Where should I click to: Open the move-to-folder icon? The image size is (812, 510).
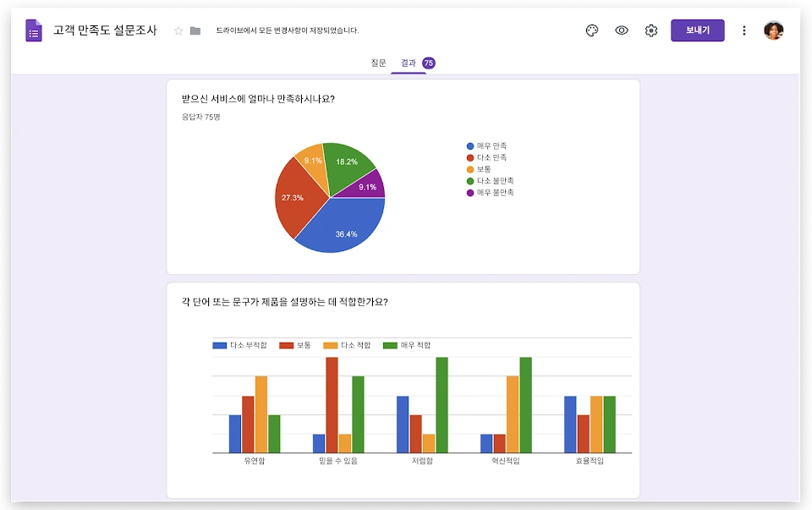[x=195, y=31]
